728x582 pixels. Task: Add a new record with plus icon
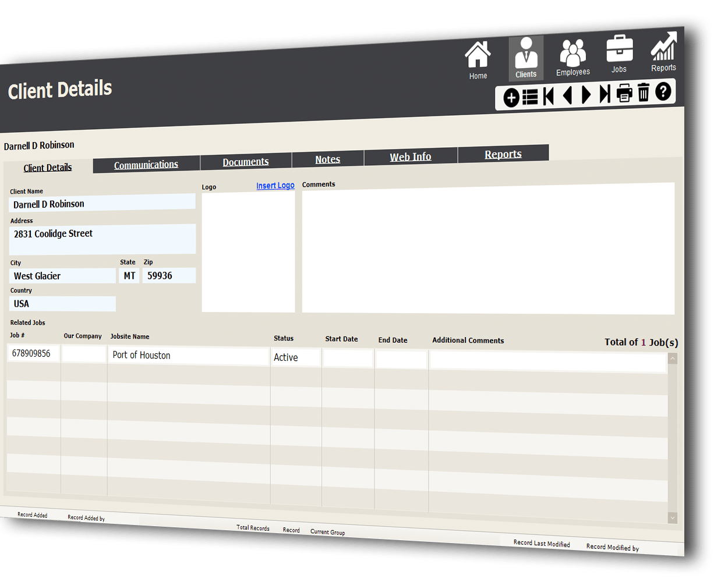(511, 97)
